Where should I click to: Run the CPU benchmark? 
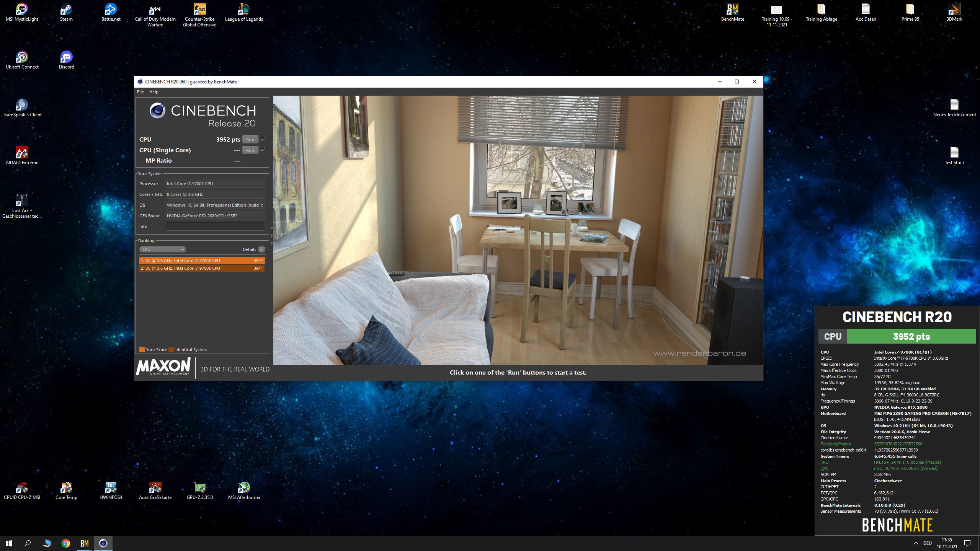pos(250,140)
